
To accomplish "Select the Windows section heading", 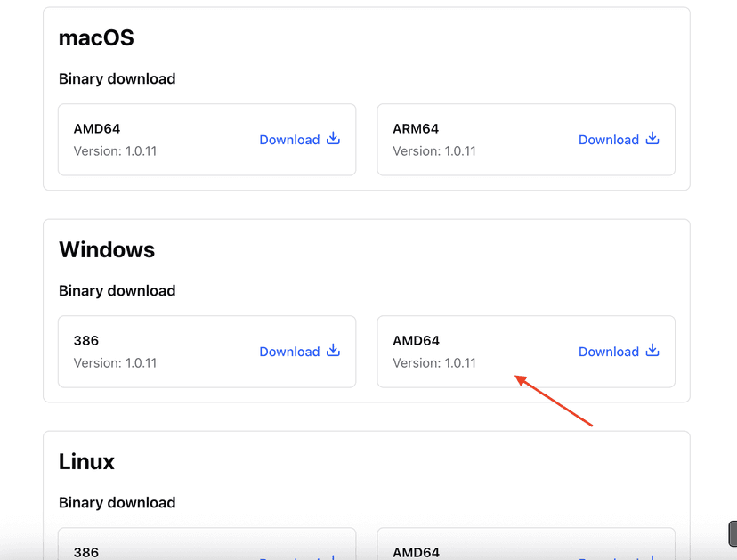I will click(107, 249).
